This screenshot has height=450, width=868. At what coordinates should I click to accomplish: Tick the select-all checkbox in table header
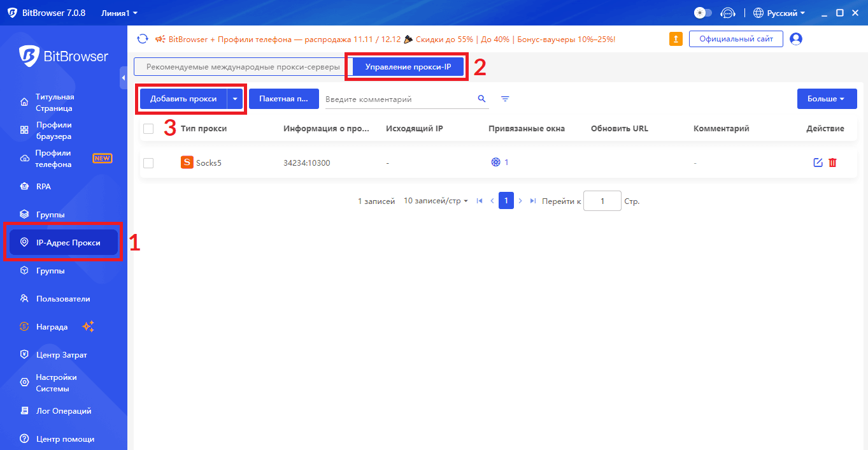coord(148,129)
